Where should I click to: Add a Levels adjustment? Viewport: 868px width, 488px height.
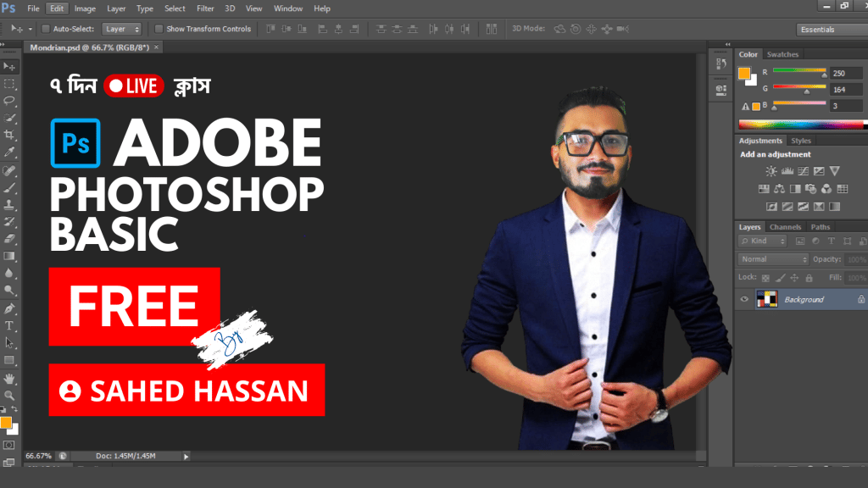787,171
